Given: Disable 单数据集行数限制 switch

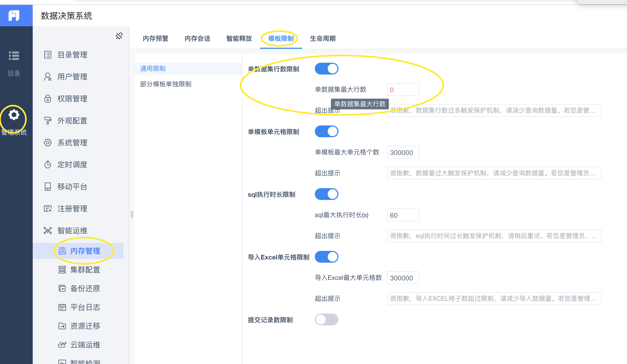Looking at the screenshot, I should [x=326, y=69].
